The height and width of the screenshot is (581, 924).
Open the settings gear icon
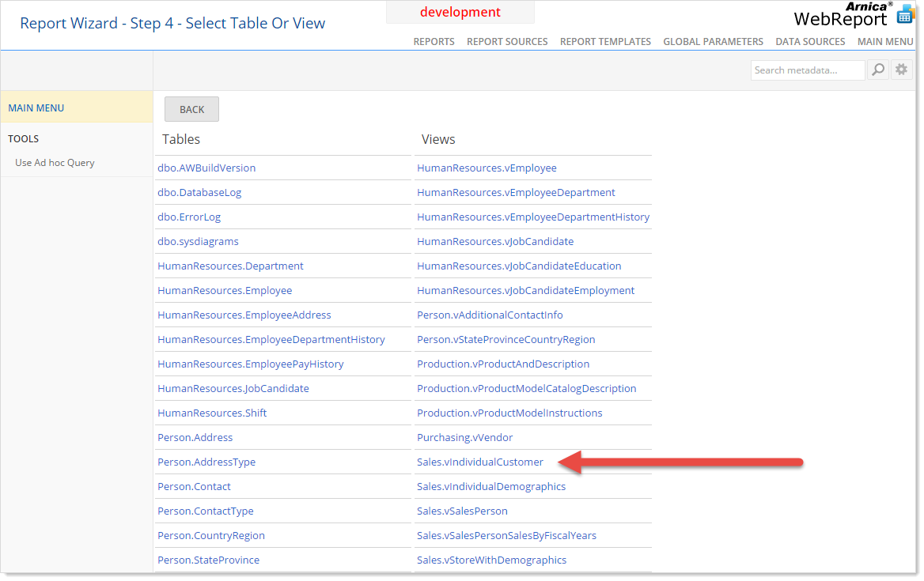pos(901,70)
